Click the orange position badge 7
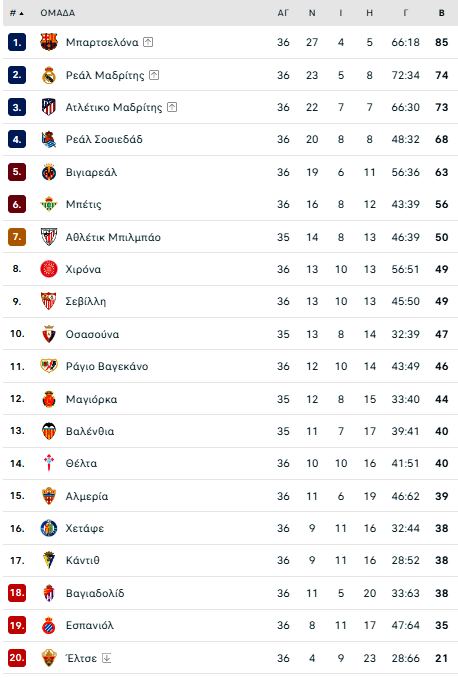Screen dimensions: 458x678 [x=17, y=237]
